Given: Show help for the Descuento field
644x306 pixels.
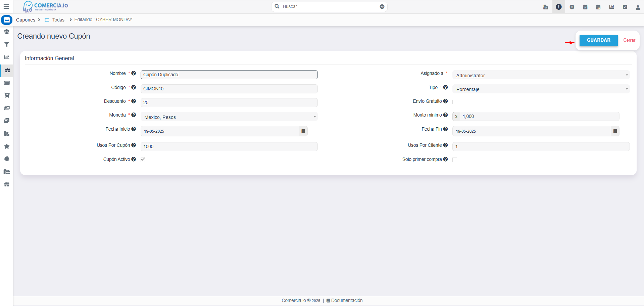Looking at the screenshot, I should click(134, 101).
